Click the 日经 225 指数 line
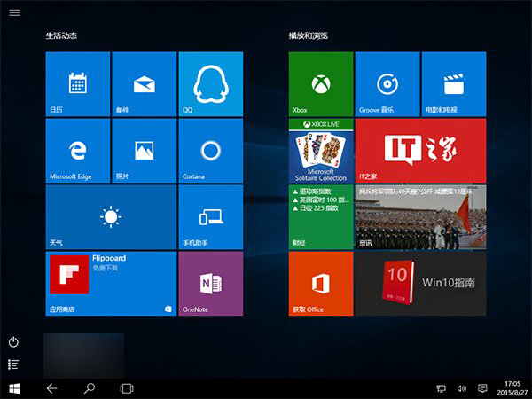Viewport: 532px width, 399px height. pos(316,208)
